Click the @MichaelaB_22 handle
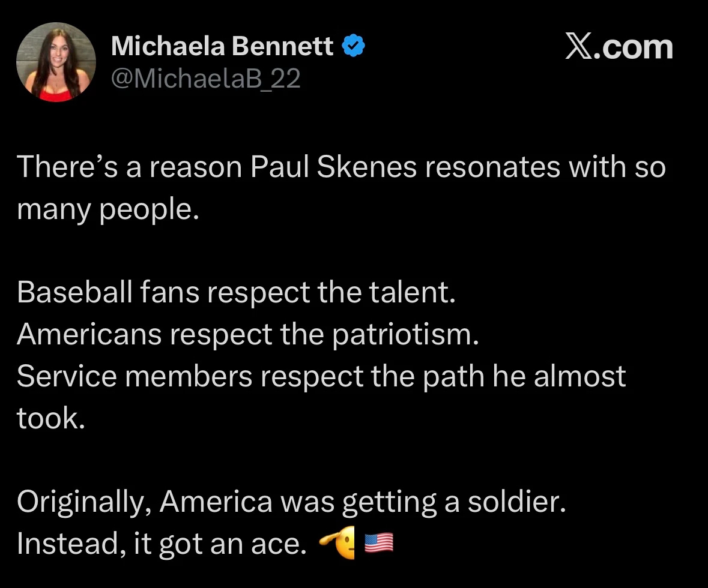This screenshot has width=708, height=588. (x=205, y=79)
